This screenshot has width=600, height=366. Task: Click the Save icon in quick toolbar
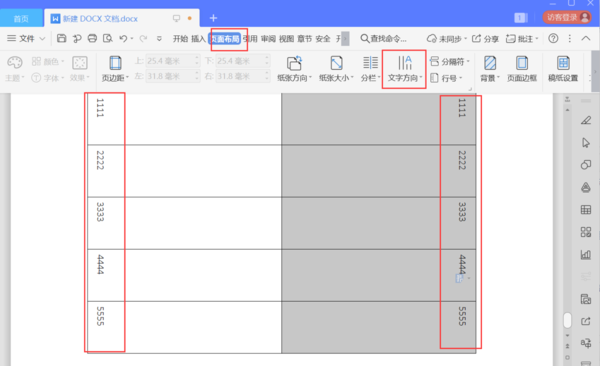pyautogui.click(x=62, y=38)
